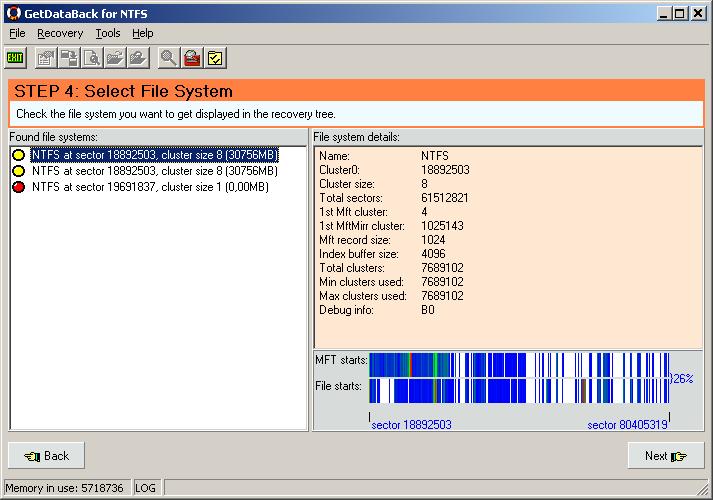This screenshot has height=500, width=713.
Task: Click the 'Check the file system' instruction text
Action: coord(176,114)
